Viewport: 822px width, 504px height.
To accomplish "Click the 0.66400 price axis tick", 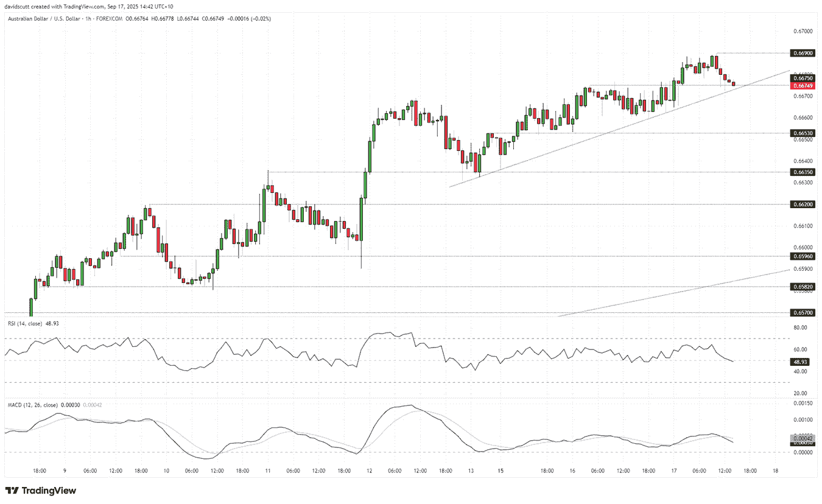I will pos(803,161).
